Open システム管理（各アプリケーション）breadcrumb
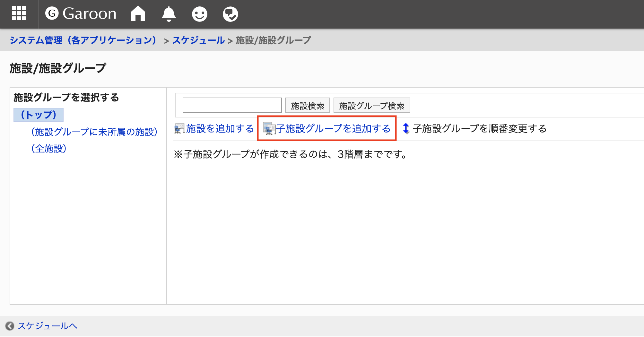 pos(83,40)
